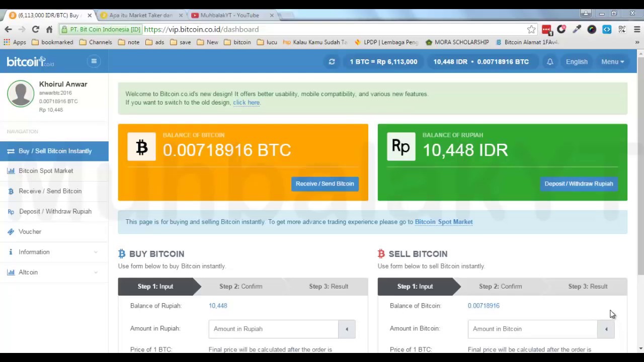
Task: Open the Apps bookmarks shortcut
Action: [x=15, y=42]
